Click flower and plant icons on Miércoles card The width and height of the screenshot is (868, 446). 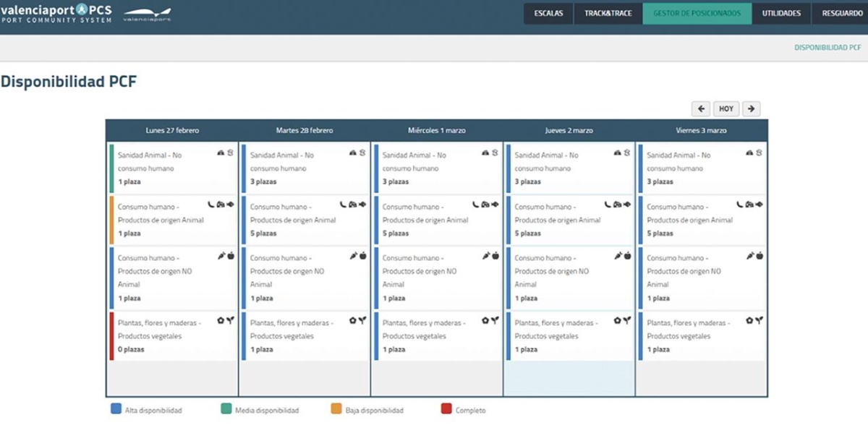click(x=490, y=320)
